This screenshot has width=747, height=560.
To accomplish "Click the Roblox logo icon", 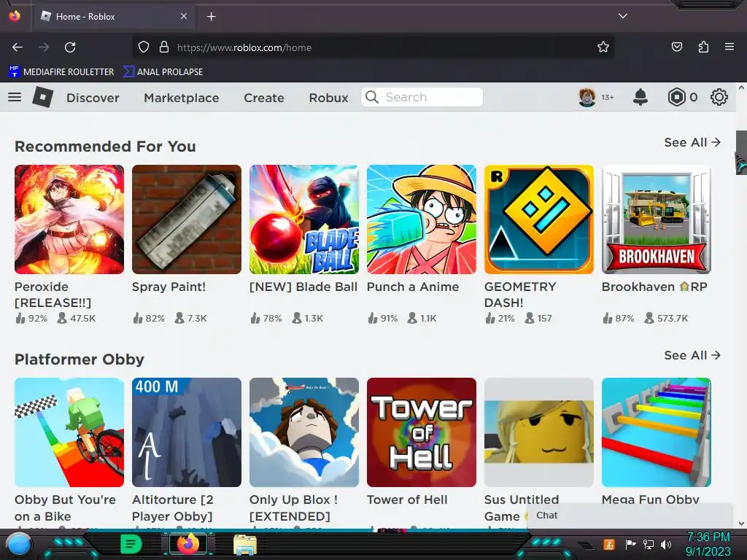I will (42, 97).
